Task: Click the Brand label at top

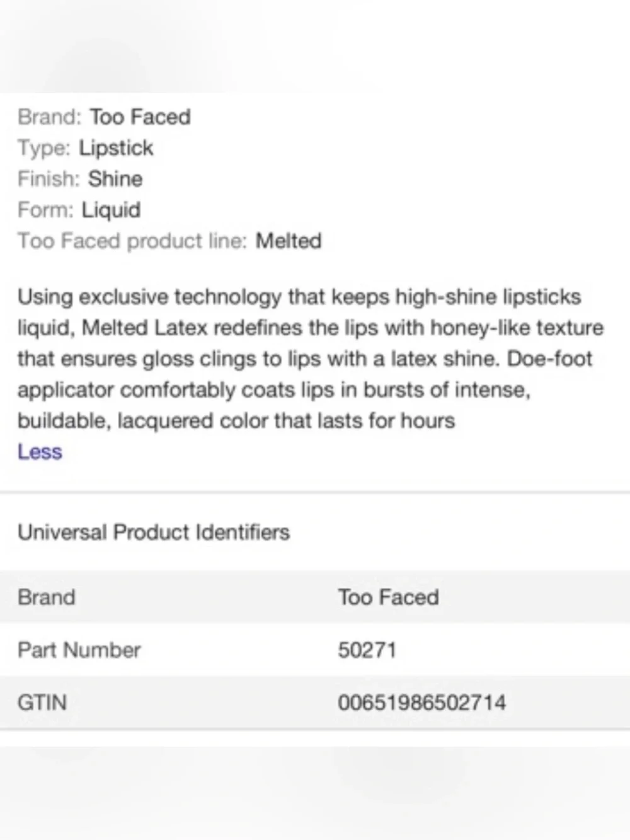Action: 50,117
